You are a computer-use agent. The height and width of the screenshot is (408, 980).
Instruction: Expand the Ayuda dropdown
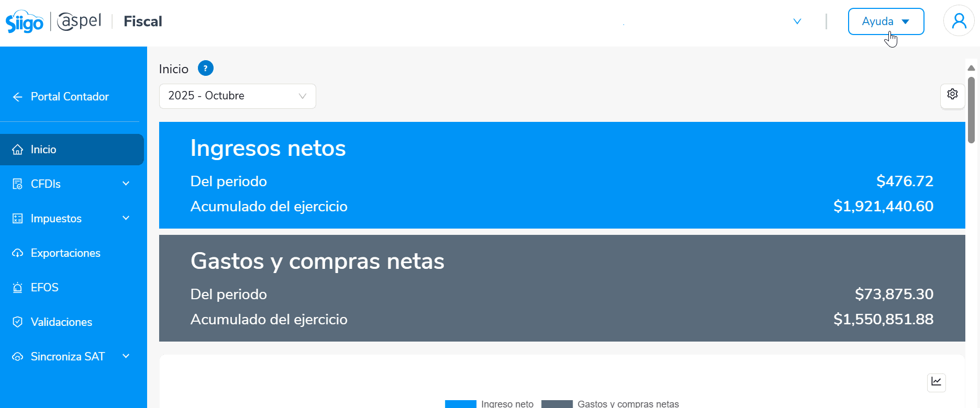click(886, 21)
